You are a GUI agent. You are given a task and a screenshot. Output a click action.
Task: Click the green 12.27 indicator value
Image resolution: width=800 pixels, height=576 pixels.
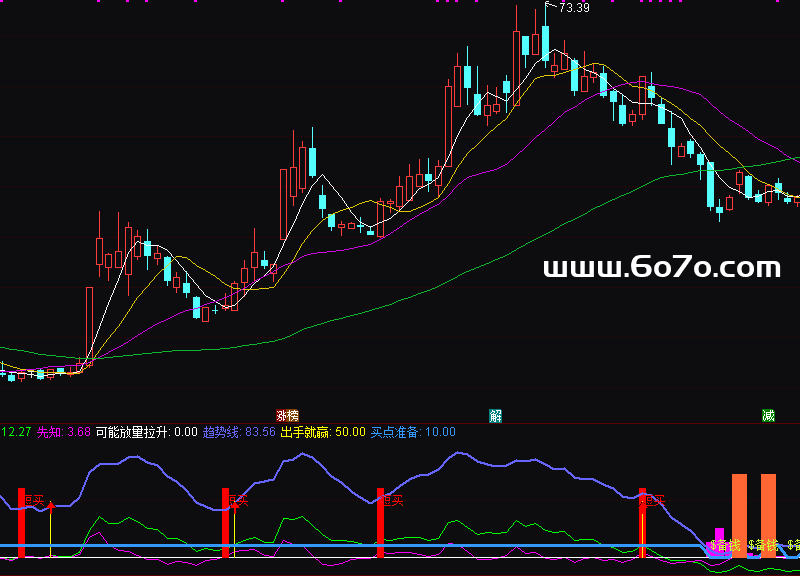pos(16,432)
